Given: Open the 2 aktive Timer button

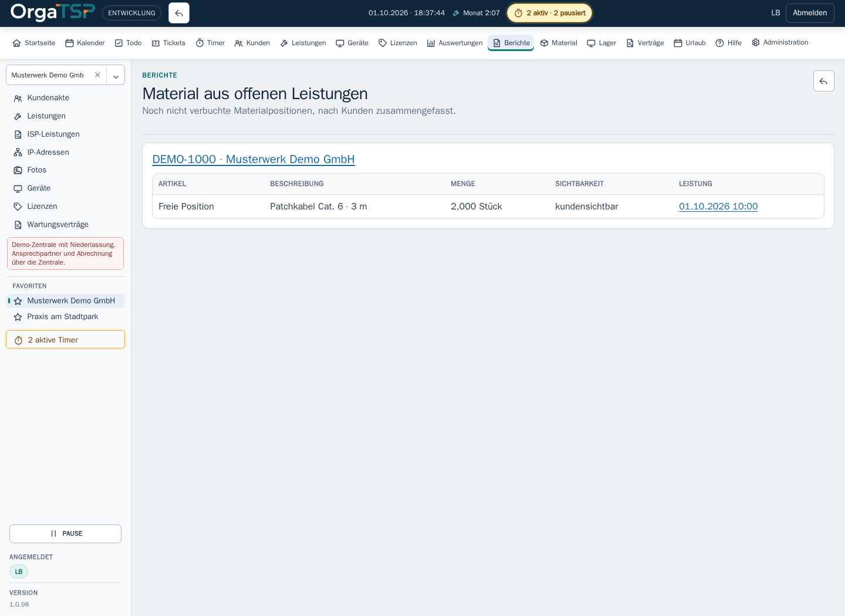Looking at the screenshot, I should click(x=65, y=340).
